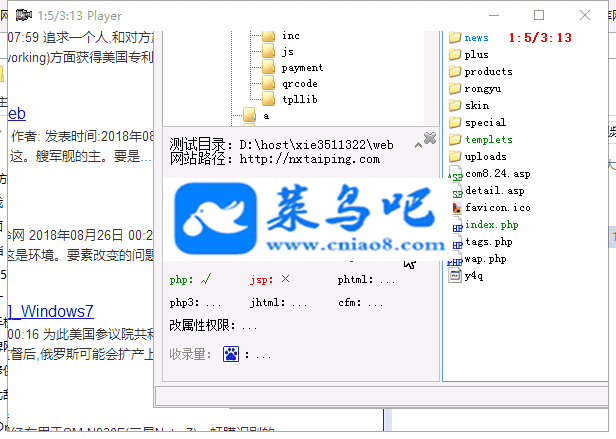The width and height of the screenshot is (616, 439).
Task: Click the cfm test entry
Action: pos(360,303)
